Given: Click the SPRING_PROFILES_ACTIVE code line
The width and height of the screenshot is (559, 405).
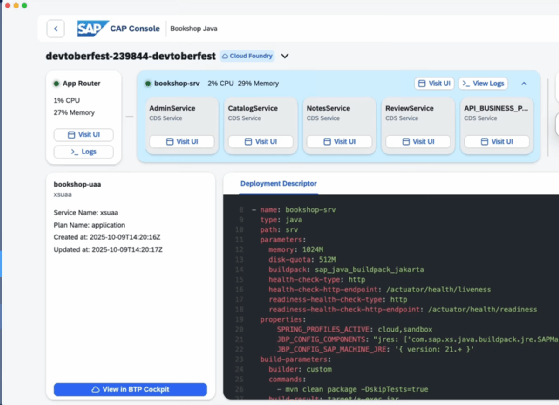Looking at the screenshot, I should pos(354,329).
